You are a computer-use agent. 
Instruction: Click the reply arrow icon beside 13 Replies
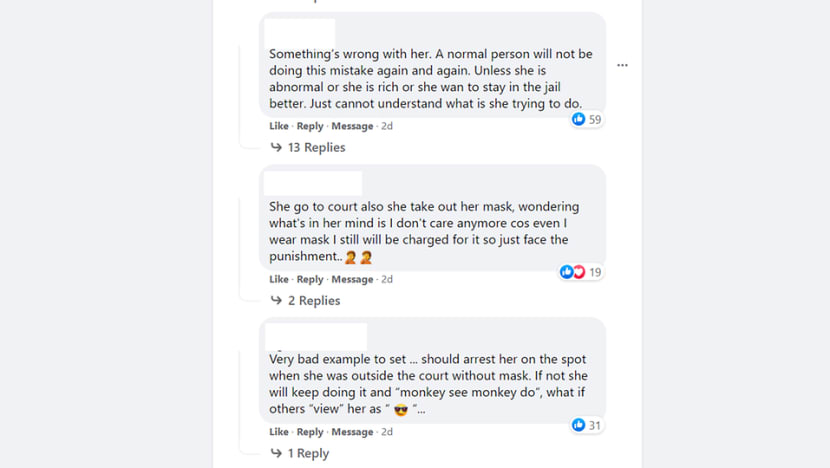coord(276,147)
